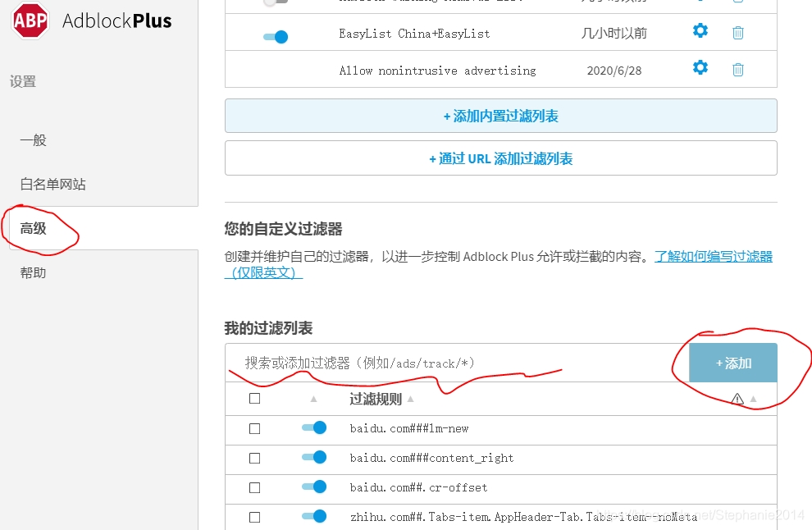Focus the 搜索或添加过滤器 input field
The height and width of the screenshot is (530, 812).
[458, 363]
